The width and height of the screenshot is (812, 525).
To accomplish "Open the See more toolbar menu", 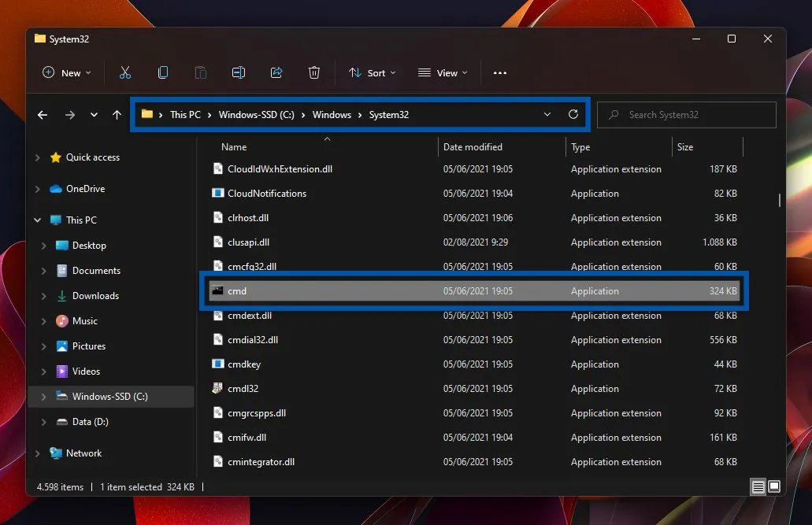I will pos(499,72).
